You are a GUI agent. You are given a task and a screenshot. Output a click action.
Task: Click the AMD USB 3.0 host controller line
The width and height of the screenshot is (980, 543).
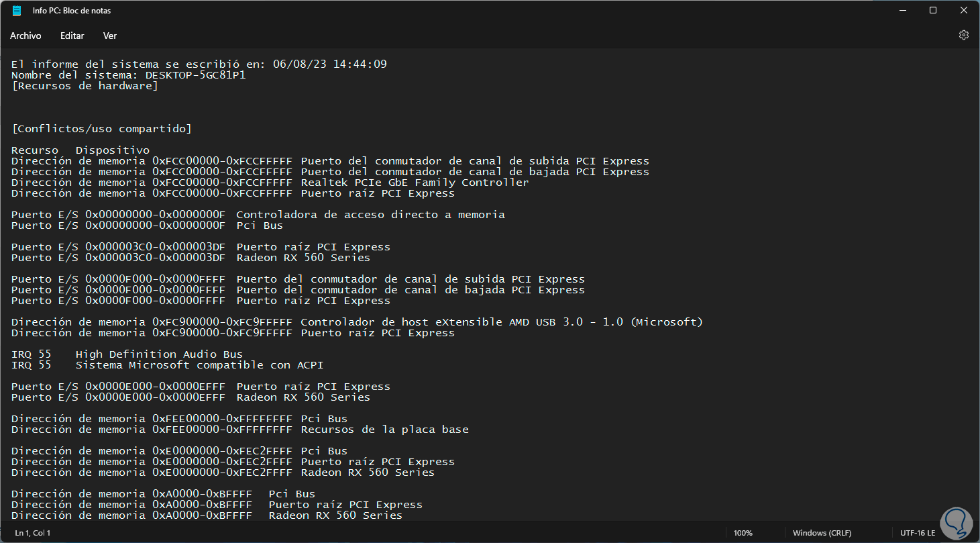point(500,322)
